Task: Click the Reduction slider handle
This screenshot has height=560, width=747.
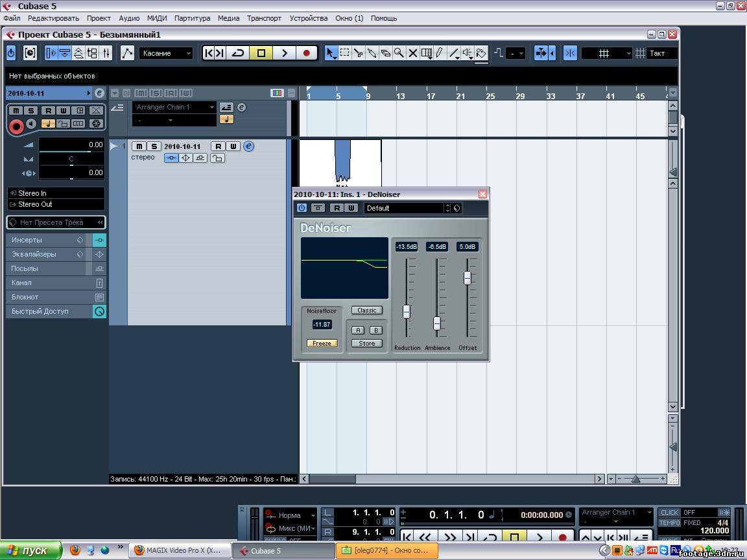Action: [x=407, y=312]
